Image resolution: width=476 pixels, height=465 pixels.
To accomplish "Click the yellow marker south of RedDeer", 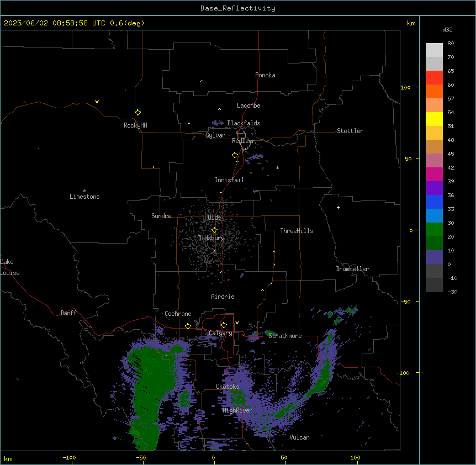I will [x=235, y=155].
